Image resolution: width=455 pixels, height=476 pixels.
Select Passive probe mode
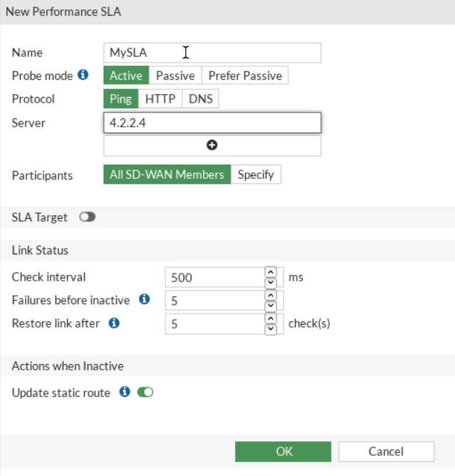click(175, 76)
